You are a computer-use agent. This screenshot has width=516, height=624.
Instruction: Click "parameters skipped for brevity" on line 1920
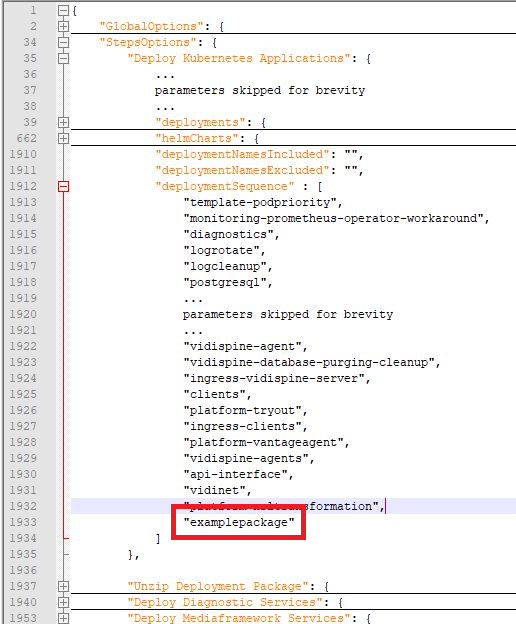point(288,314)
